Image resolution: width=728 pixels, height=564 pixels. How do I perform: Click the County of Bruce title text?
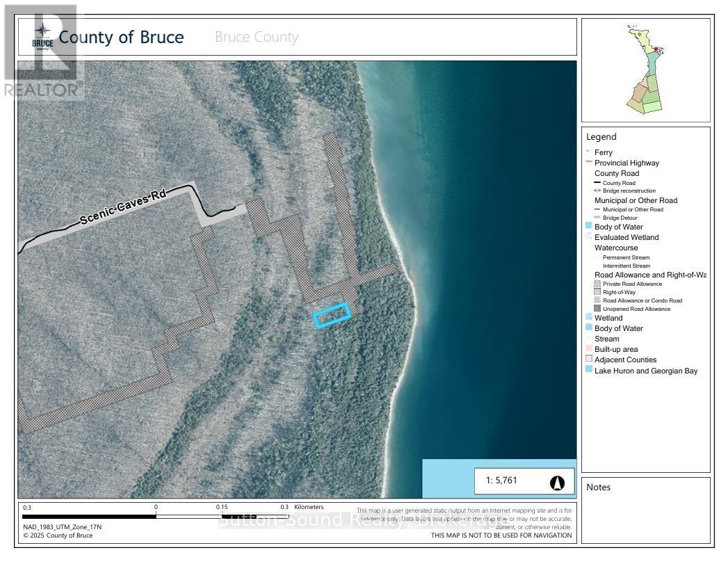point(121,37)
